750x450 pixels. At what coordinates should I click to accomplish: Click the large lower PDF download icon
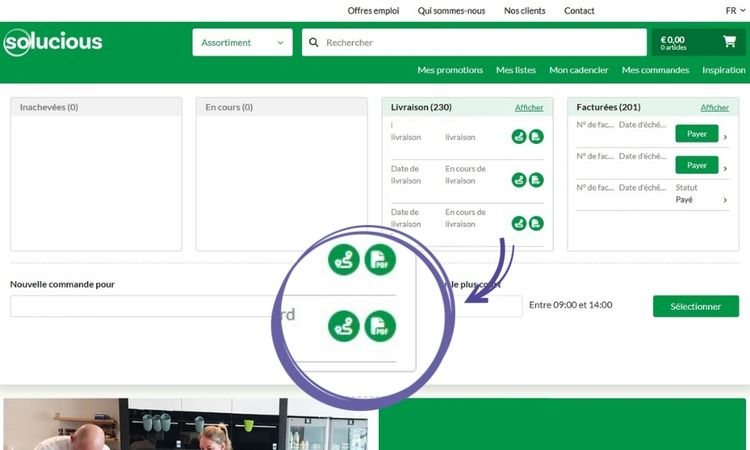click(380, 325)
